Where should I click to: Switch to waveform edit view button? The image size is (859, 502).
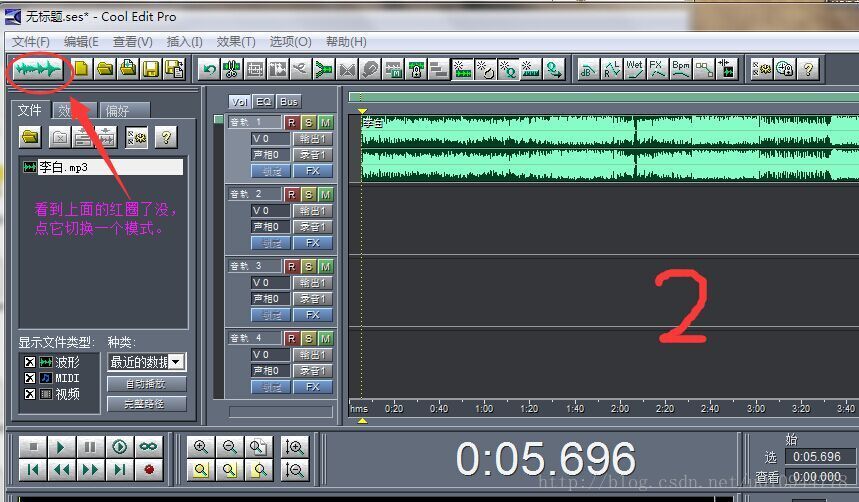pos(37,69)
